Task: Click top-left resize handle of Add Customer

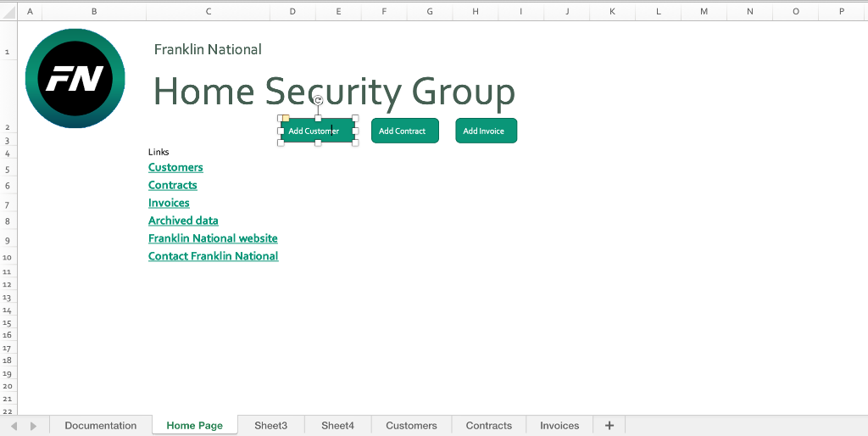Action: pos(281,119)
